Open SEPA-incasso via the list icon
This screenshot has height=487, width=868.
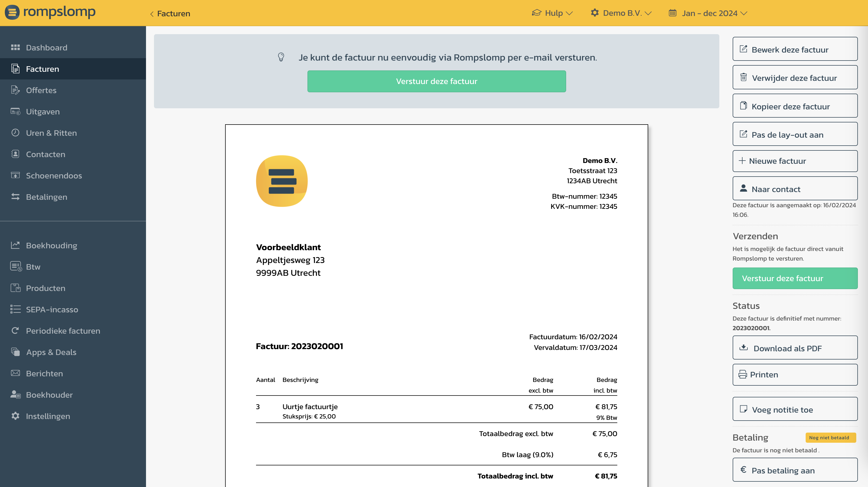point(15,309)
